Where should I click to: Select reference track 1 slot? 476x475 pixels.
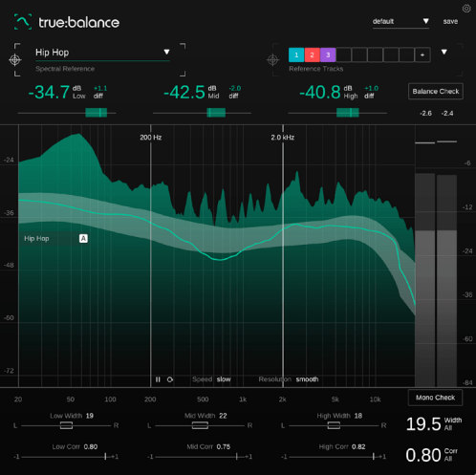pos(296,54)
